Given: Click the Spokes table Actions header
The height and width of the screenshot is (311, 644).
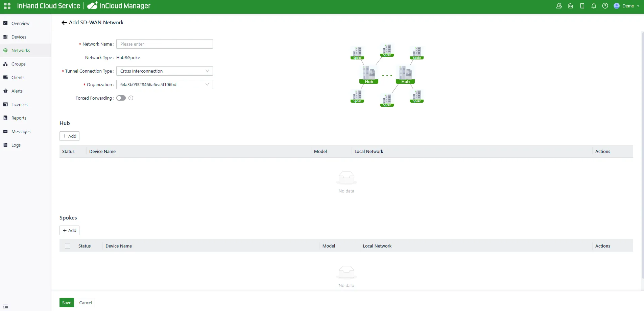Looking at the screenshot, I should coord(603,246).
